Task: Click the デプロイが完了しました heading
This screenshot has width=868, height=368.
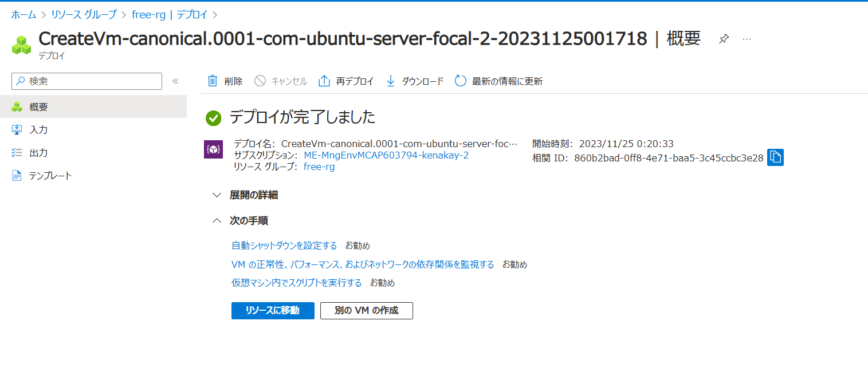Action: tap(303, 118)
